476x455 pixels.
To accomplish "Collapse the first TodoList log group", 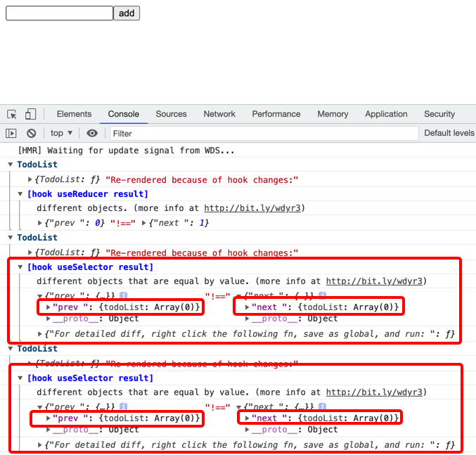I will (x=11, y=165).
